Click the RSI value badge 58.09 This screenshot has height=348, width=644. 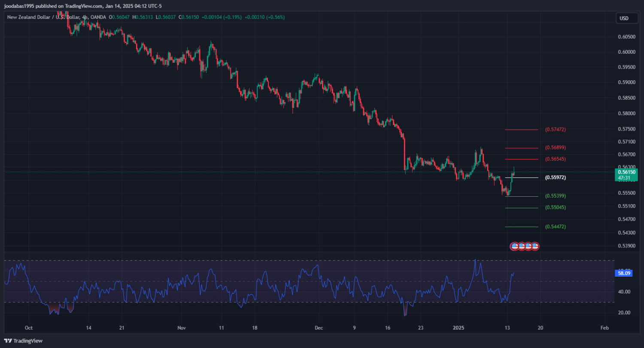tap(623, 273)
